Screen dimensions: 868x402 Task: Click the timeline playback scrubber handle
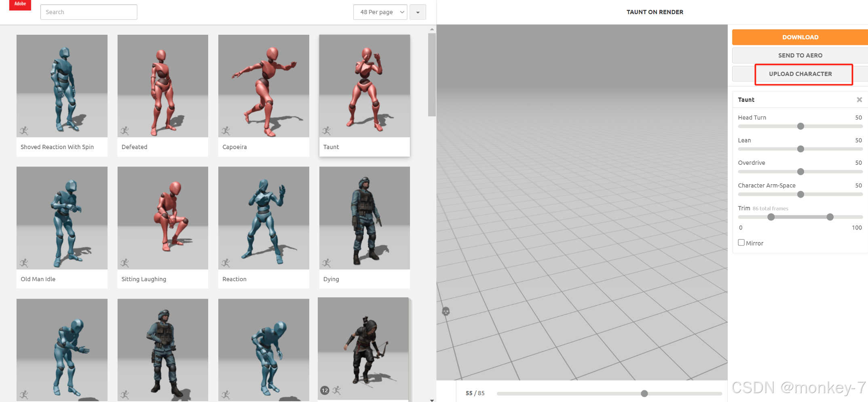pos(644,394)
